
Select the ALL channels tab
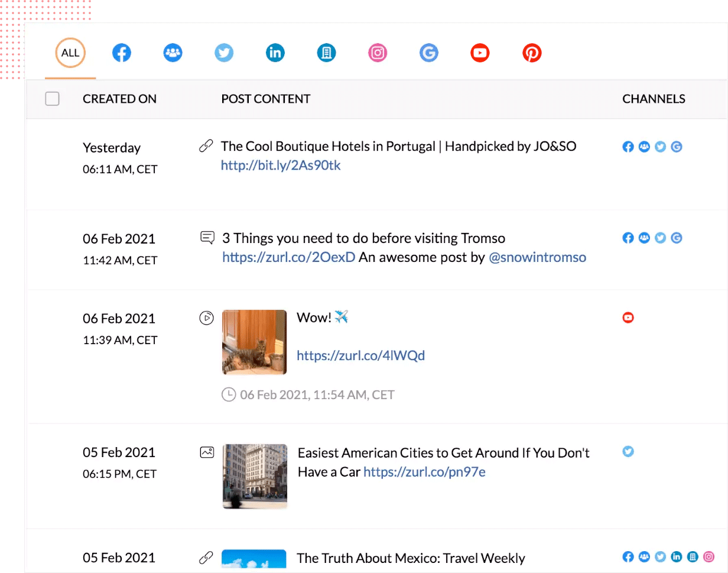[x=70, y=53]
